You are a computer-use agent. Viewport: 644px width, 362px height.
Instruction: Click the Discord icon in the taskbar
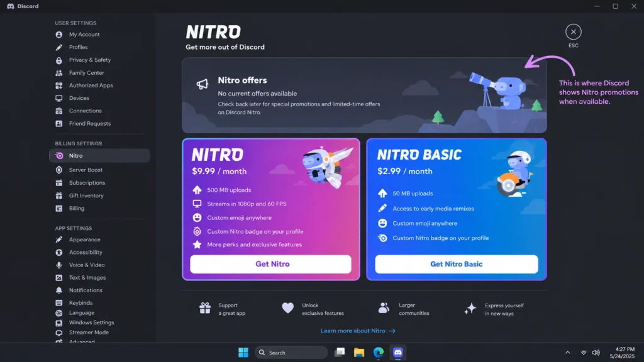coord(397,353)
